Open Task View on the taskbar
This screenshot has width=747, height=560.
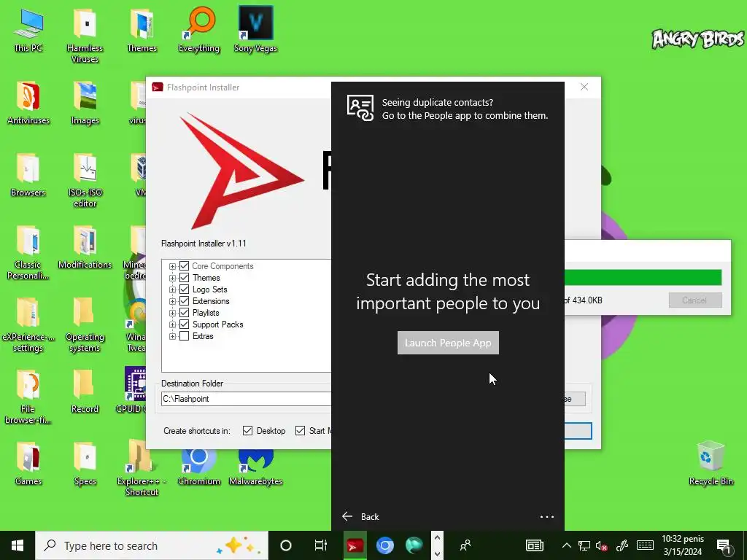pyautogui.click(x=321, y=545)
